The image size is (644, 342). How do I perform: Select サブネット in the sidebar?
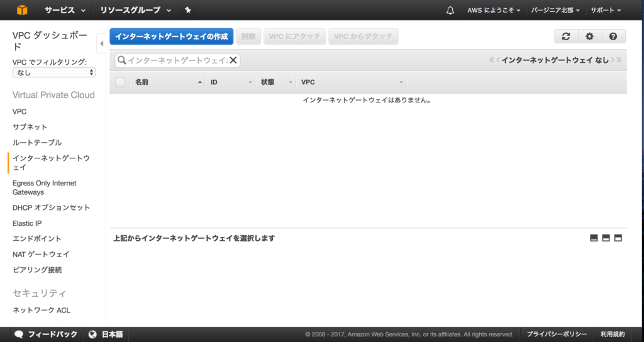[x=30, y=127]
